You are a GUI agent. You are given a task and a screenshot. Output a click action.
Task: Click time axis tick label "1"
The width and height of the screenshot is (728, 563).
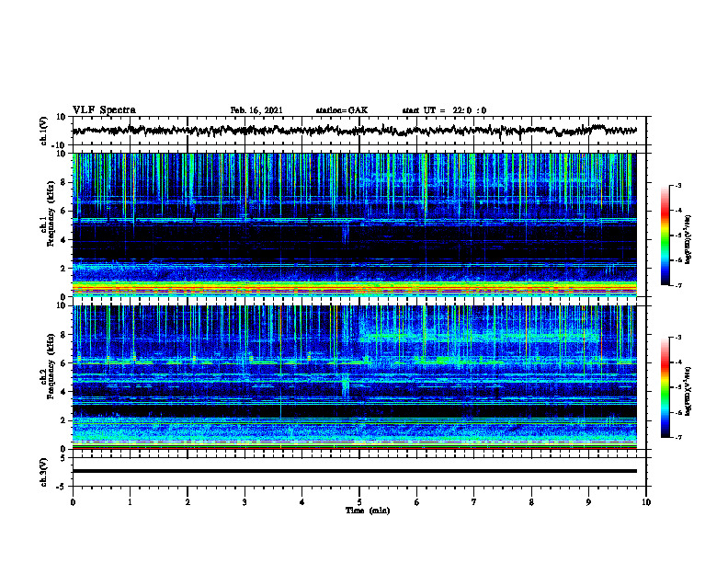[x=130, y=502]
